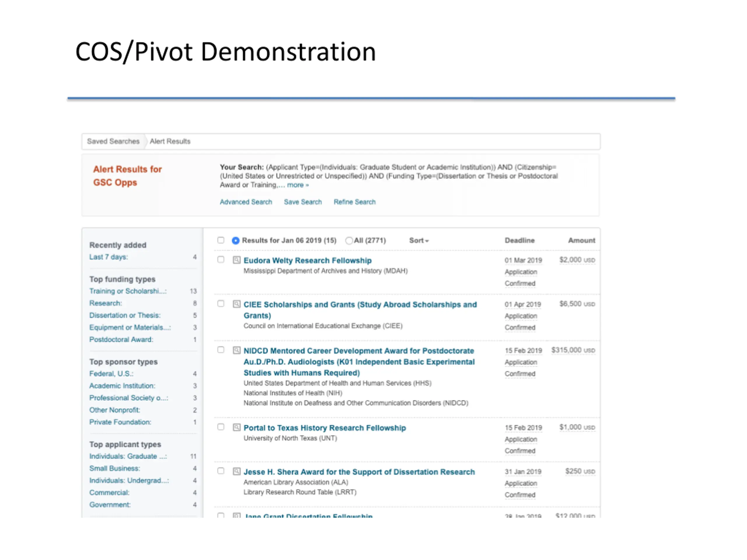The width and height of the screenshot is (747, 560).
Task: Filter by Academic Institution sponsor type
Action: coord(122,386)
